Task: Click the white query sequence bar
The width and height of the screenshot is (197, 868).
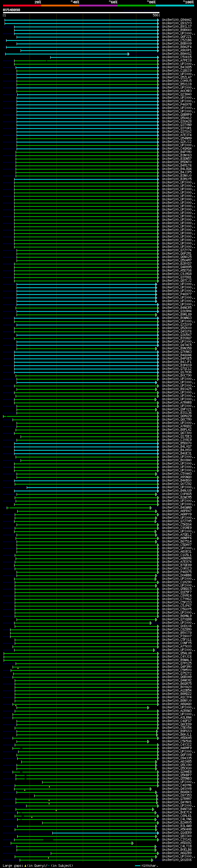Action: point(81,12)
